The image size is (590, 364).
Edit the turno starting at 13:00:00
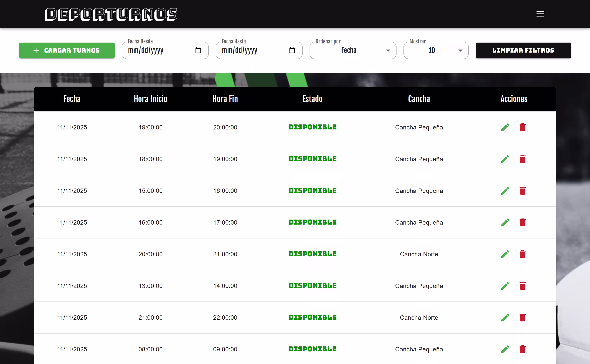[505, 286]
